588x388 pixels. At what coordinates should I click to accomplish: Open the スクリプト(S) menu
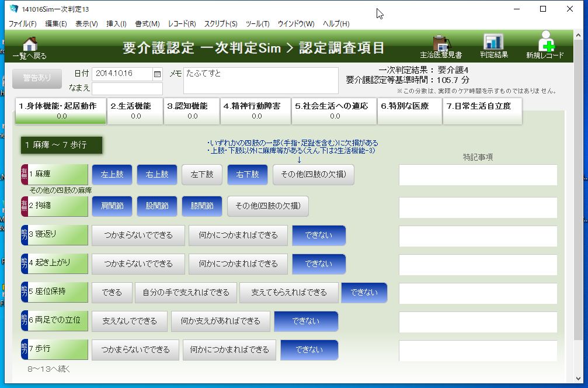point(220,24)
